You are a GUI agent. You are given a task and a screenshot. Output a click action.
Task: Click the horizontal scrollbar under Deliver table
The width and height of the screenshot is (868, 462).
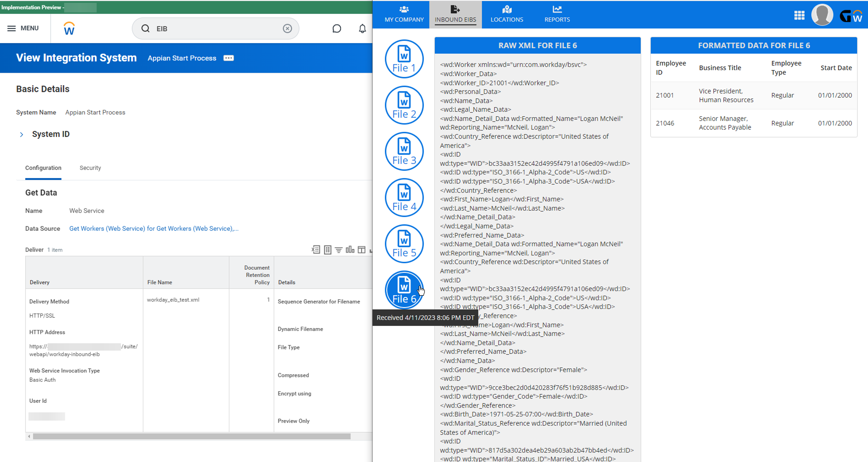[x=192, y=436]
